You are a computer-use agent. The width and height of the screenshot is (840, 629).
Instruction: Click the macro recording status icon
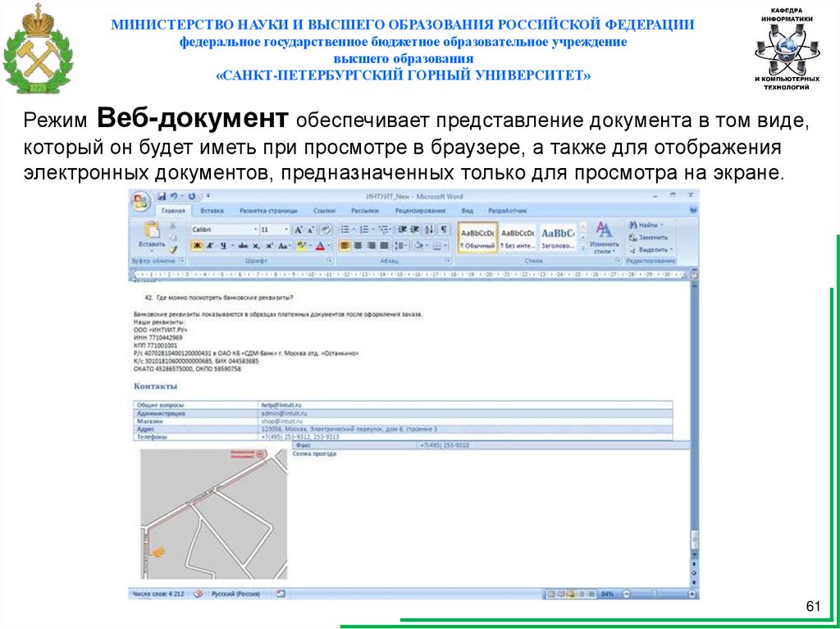[281, 594]
